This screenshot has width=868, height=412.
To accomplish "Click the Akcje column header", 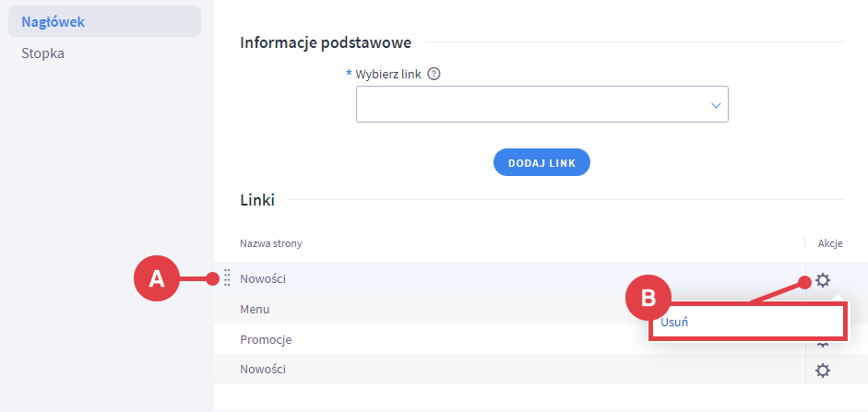I will tap(830, 243).
